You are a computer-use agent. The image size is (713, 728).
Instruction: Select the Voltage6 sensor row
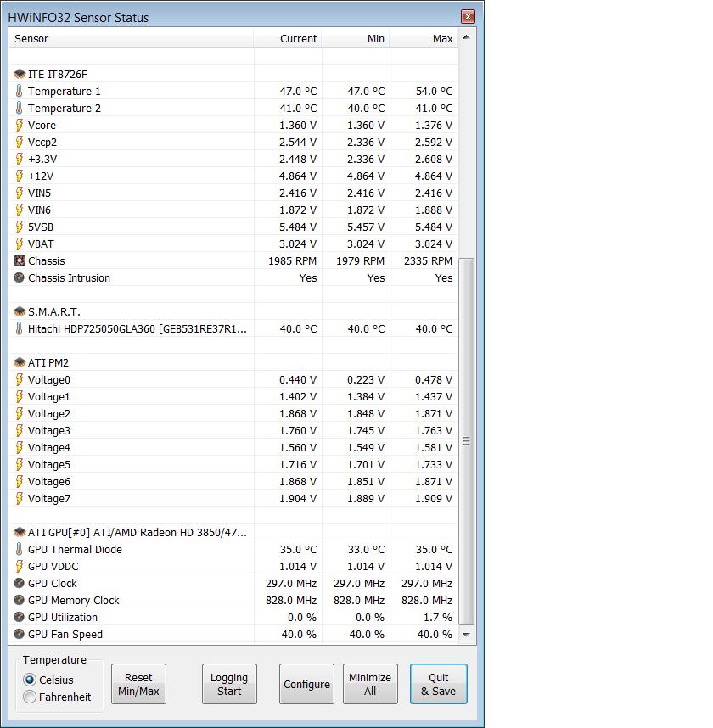[233, 481]
